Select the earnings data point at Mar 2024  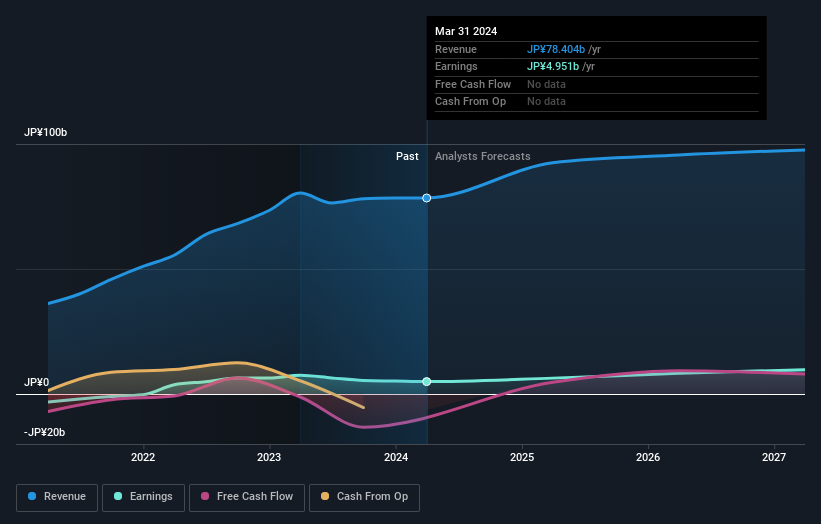(x=427, y=382)
